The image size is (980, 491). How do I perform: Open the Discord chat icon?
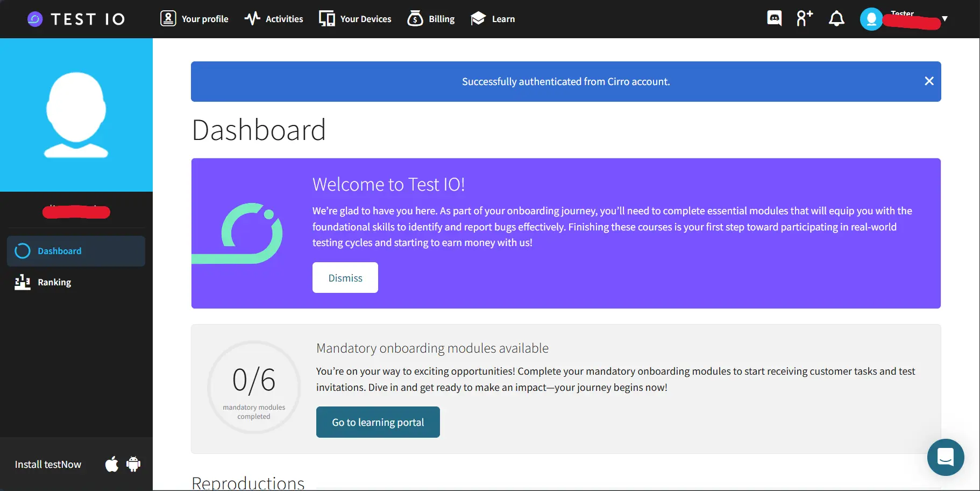pos(775,19)
